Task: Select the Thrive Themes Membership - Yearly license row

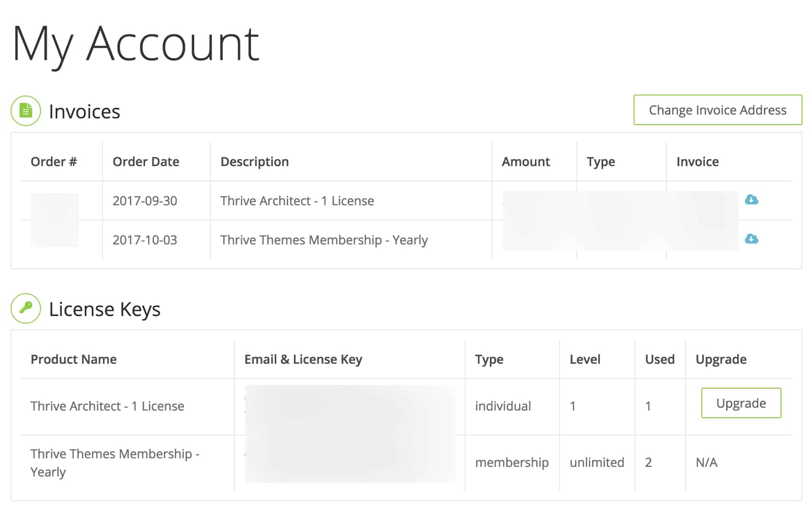Action: pos(115,462)
